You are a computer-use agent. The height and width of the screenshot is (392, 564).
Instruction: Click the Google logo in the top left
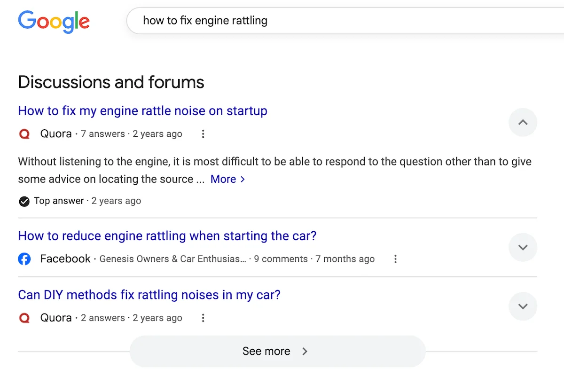[x=54, y=22]
